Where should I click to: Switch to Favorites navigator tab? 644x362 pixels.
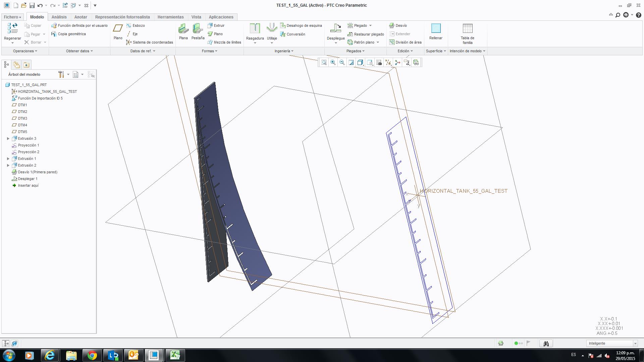pos(26,65)
